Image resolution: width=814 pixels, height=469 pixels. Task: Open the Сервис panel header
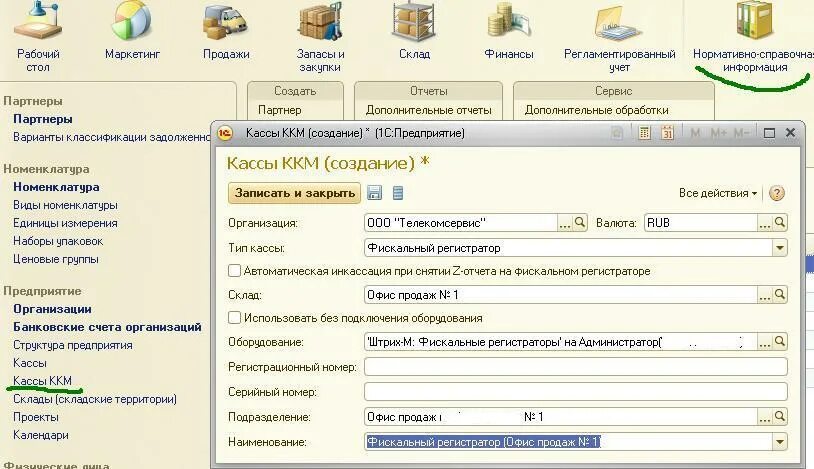coord(613,91)
